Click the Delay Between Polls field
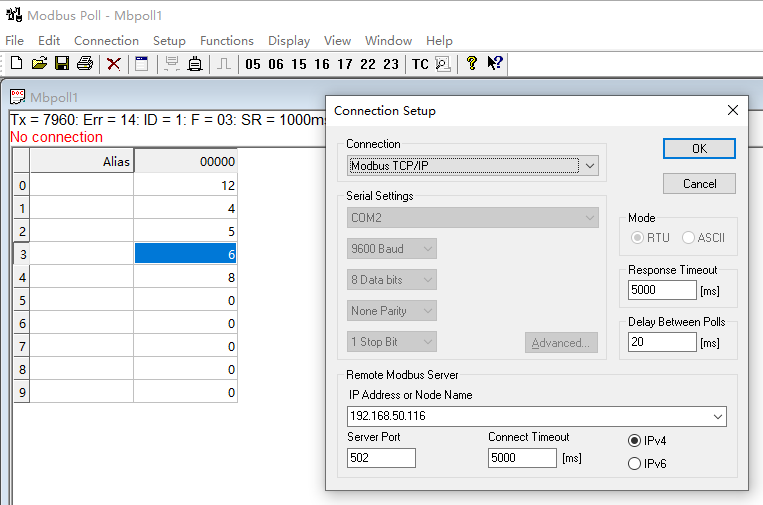The height and width of the screenshot is (505, 763). pos(662,342)
